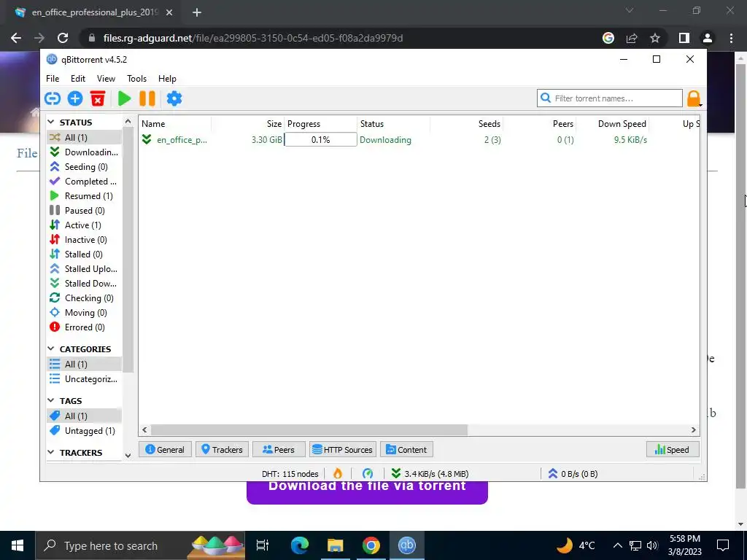The image size is (747, 560).
Task: Select the Stalled Uploading filter
Action: tap(84, 269)
